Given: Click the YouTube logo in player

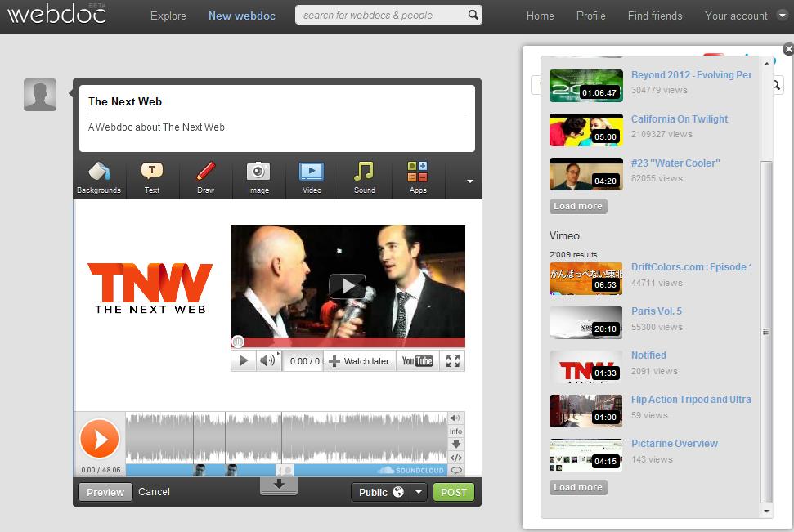Looking at the screenshot, I should tap(417, 361).
